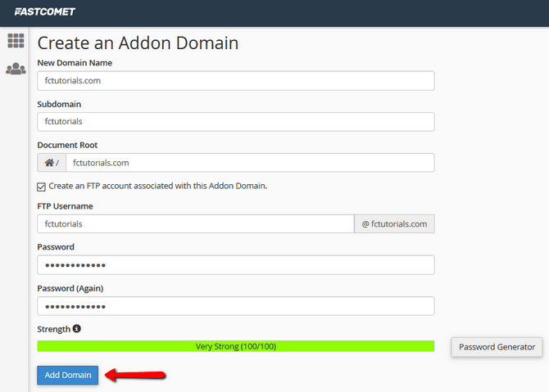Image resolution: width=549 pixels, height=392 pixels.
Task: Click the FTP Username input field
Action: click(x=195, y=224)
